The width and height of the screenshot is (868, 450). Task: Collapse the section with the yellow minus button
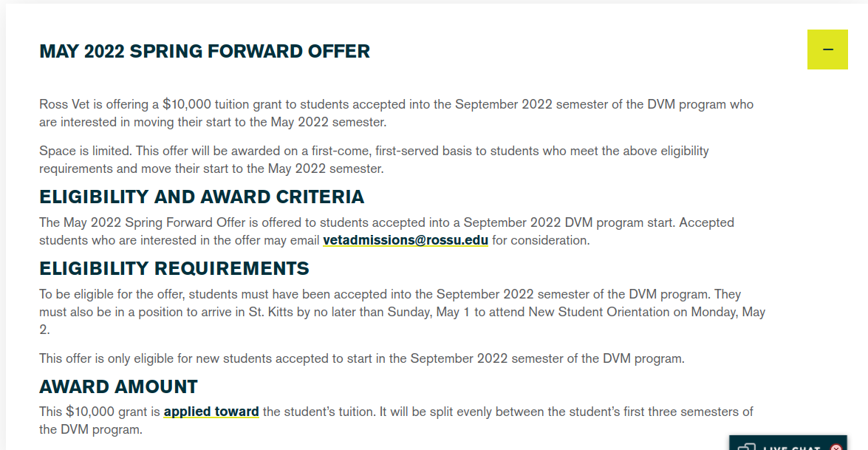point(827,50)
